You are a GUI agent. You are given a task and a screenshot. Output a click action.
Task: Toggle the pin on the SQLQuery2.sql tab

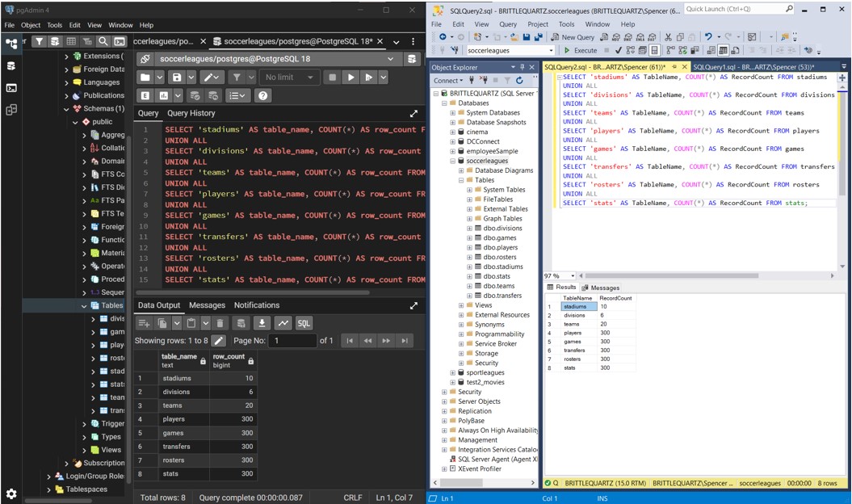point(674,67)
